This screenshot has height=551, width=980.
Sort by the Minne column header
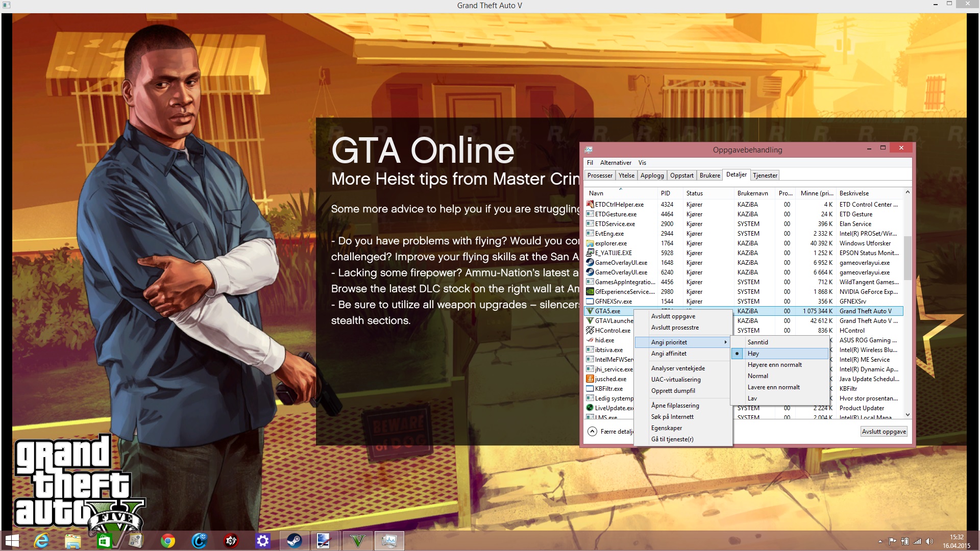pos(816,193)
